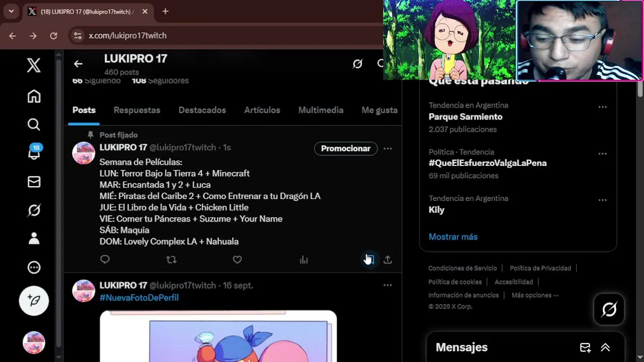
Task: Switch to the Posts tab
Action: (84, 110)
